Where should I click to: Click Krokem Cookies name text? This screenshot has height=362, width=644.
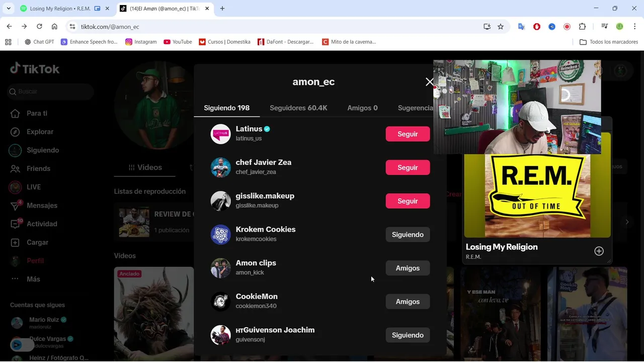point(266,229)
